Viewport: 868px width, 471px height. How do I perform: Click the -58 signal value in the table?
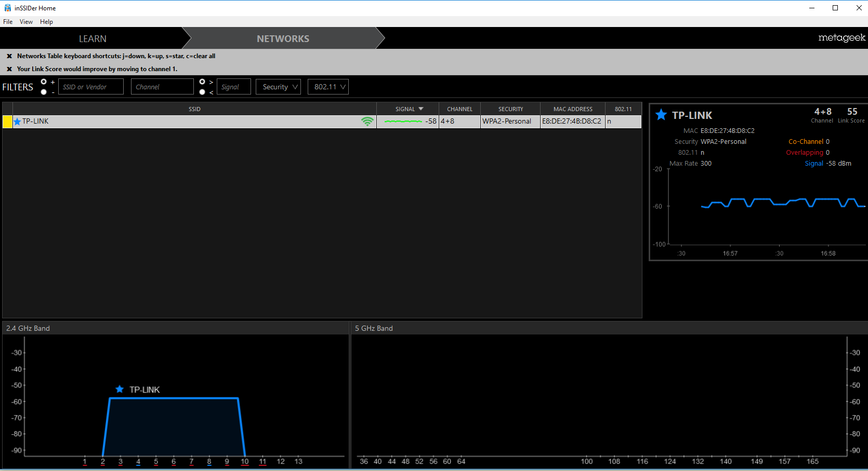click(x=431, y=122)
